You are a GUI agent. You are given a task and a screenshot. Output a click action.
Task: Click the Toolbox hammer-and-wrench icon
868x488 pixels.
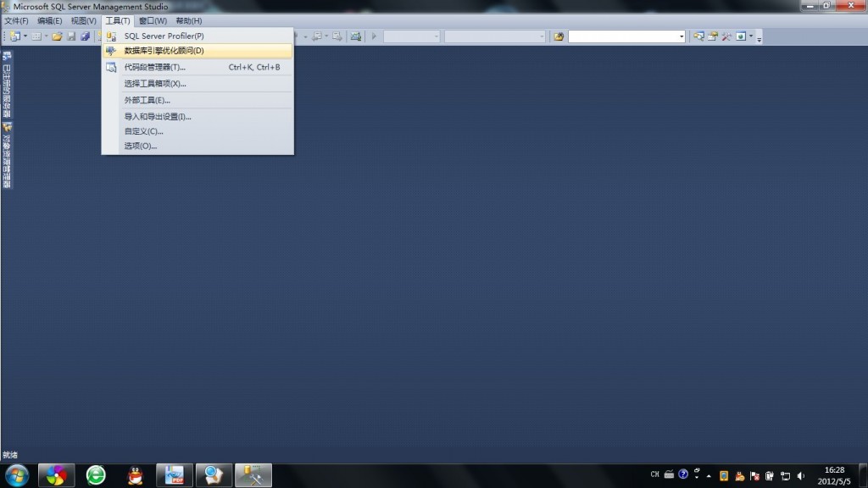click(x=726, y=36)
